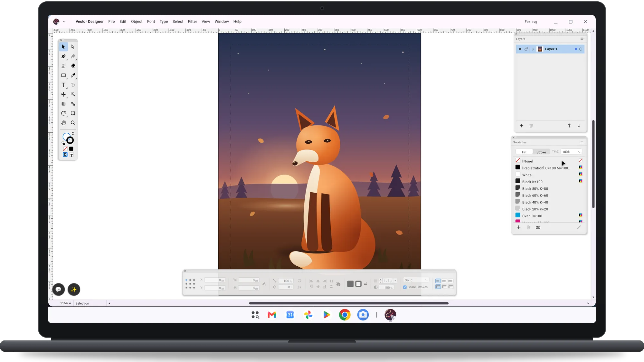Activate the Zoom magnifier tool
The image size is (644, 362).
point(73,123)
